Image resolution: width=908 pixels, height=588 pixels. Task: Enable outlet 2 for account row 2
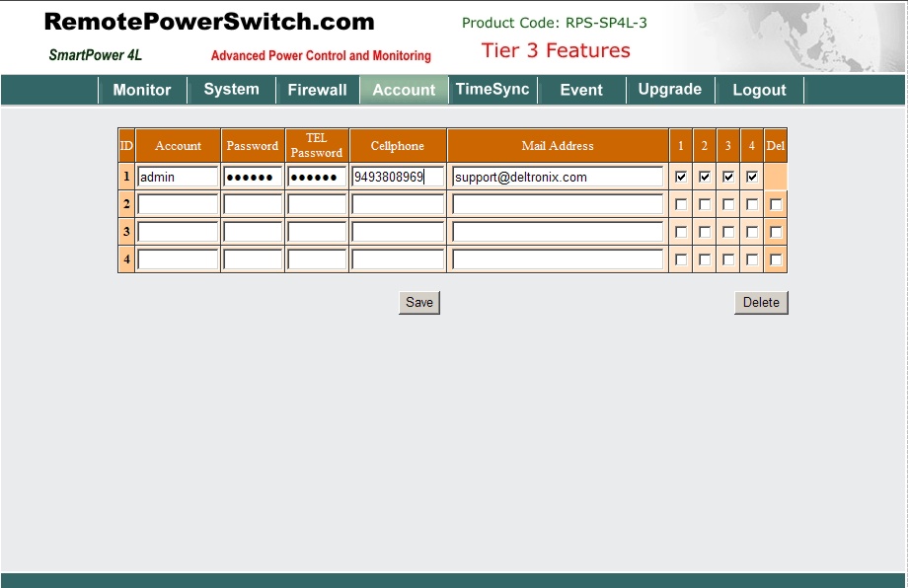(705, 204)
